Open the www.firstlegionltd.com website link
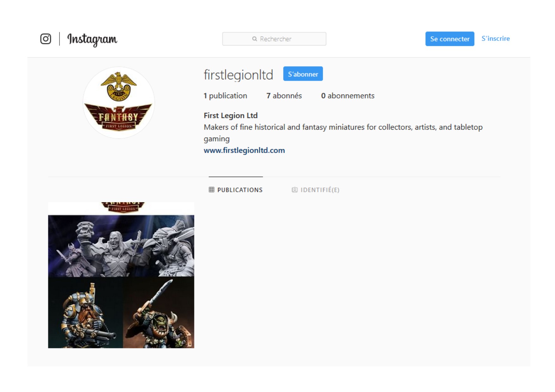 point(244,150)
